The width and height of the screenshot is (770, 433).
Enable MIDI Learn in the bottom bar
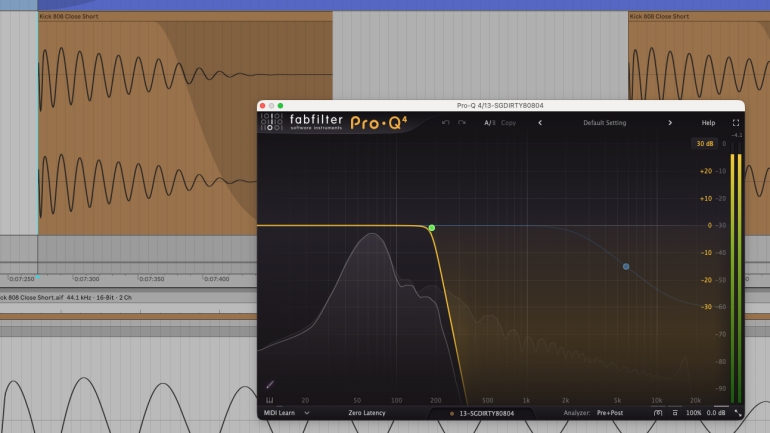click(279, 413)
